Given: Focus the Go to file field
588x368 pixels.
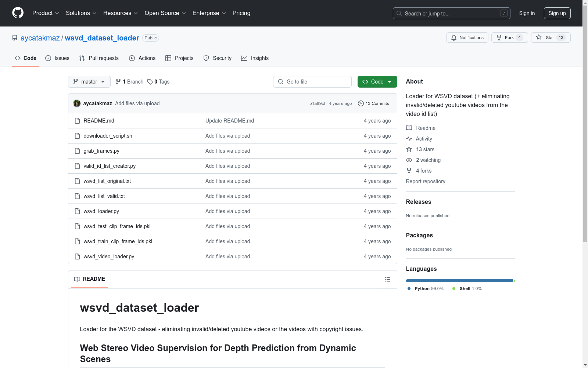Looking at the screenshot, I should click(312, 82).
